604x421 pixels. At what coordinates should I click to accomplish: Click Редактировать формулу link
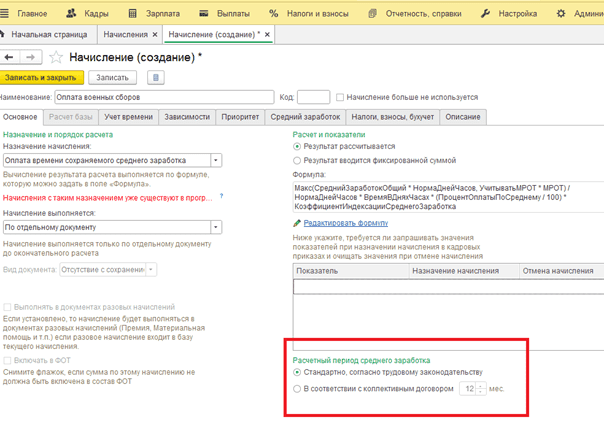tap(346, 223)
